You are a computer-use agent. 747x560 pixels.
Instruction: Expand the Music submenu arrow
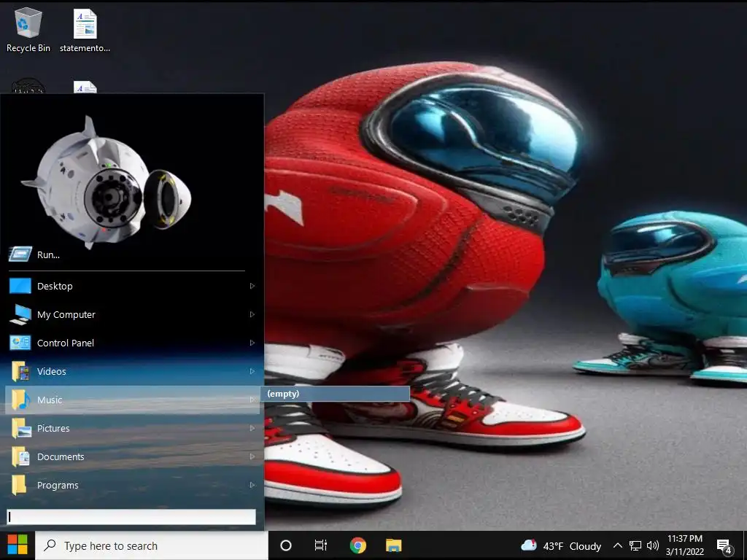coord(252,400)
